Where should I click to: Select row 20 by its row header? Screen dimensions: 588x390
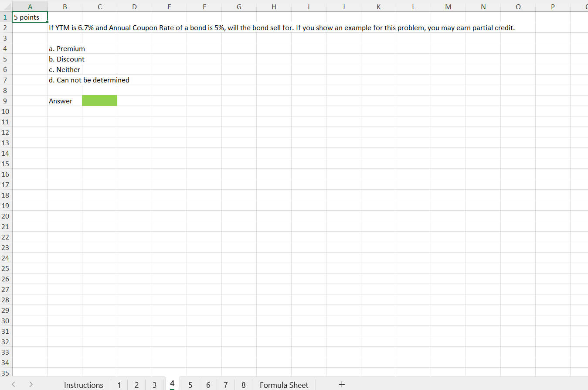(x=6, y=216)
